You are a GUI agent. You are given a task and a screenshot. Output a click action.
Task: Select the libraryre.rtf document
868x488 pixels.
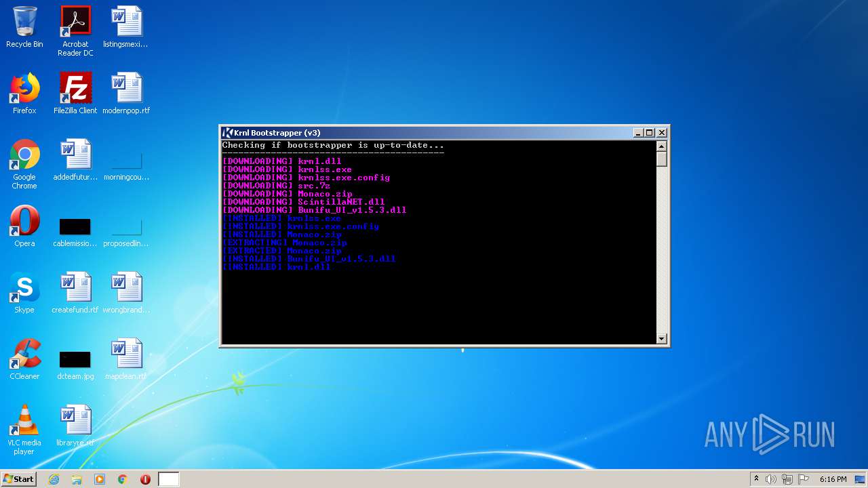click(75, 426)
